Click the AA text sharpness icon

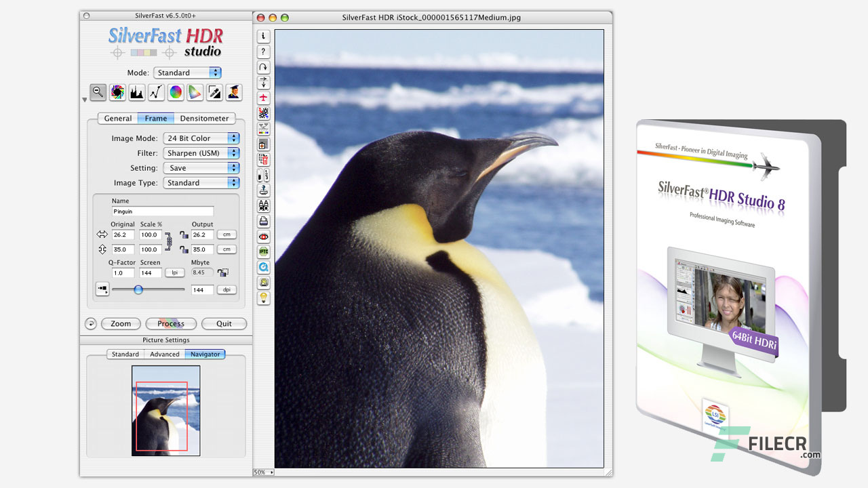coord(264,206)
